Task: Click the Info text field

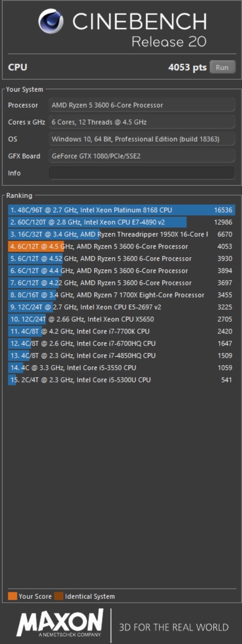Action: coord(142,173)
